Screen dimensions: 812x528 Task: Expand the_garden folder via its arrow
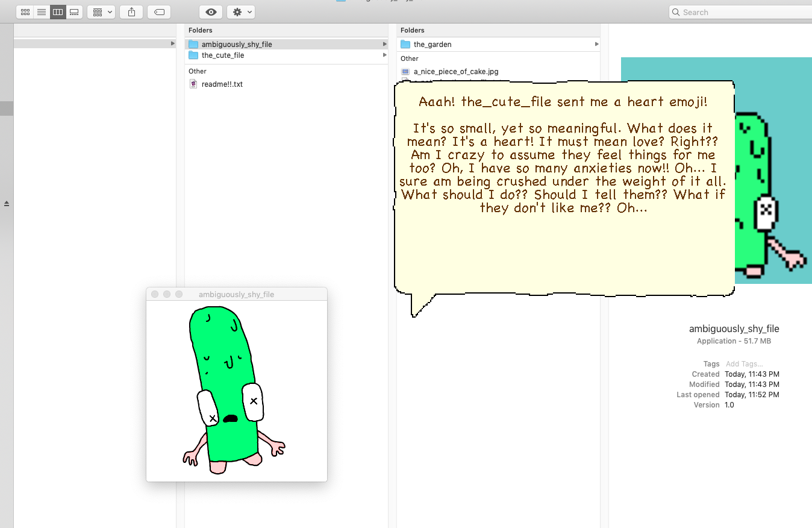[x=596, y=44]
